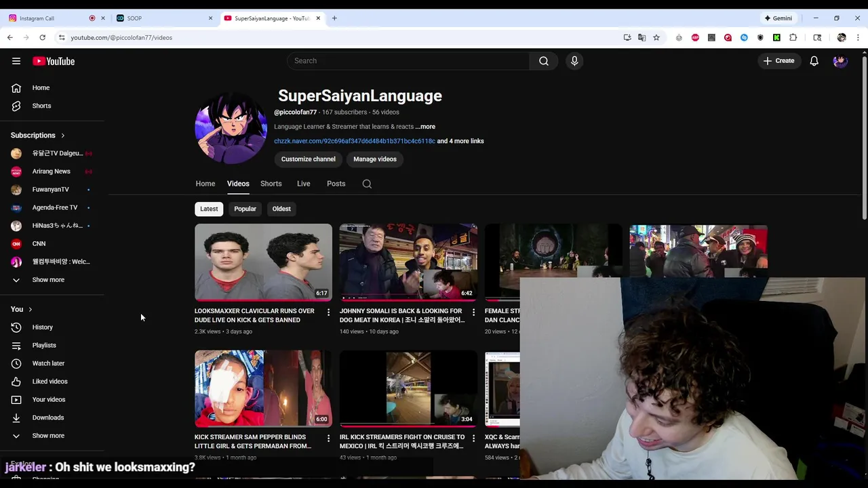Open options for IRL Kick Streamers video
Screen dimensions: 868x488
click(473, 439)
